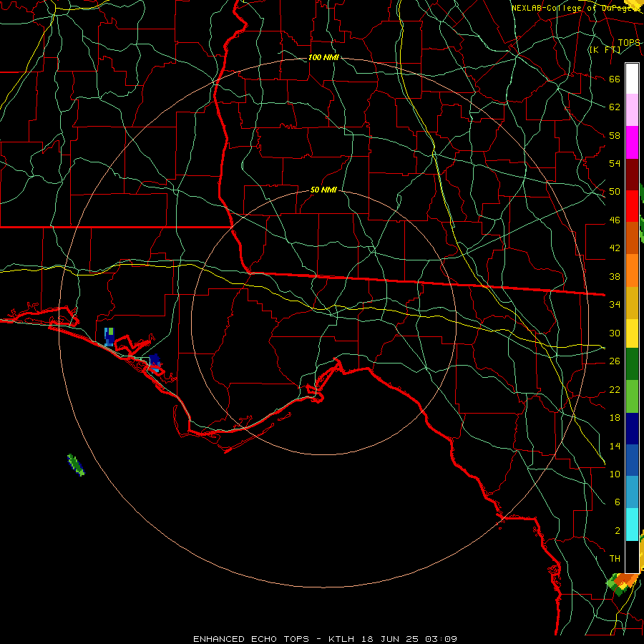The height and width of the screenshot is (644, 644).
Task: Click the '50 NMI' range ring label
Action: 323,190
